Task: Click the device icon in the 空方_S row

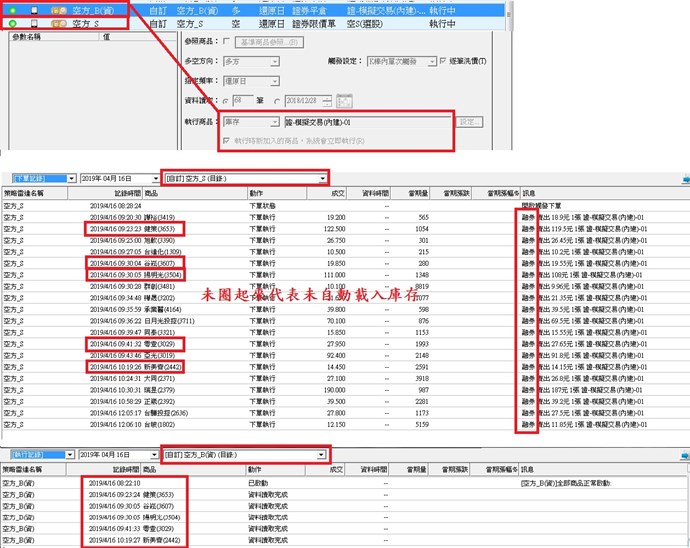Action: tap(33, 20)
